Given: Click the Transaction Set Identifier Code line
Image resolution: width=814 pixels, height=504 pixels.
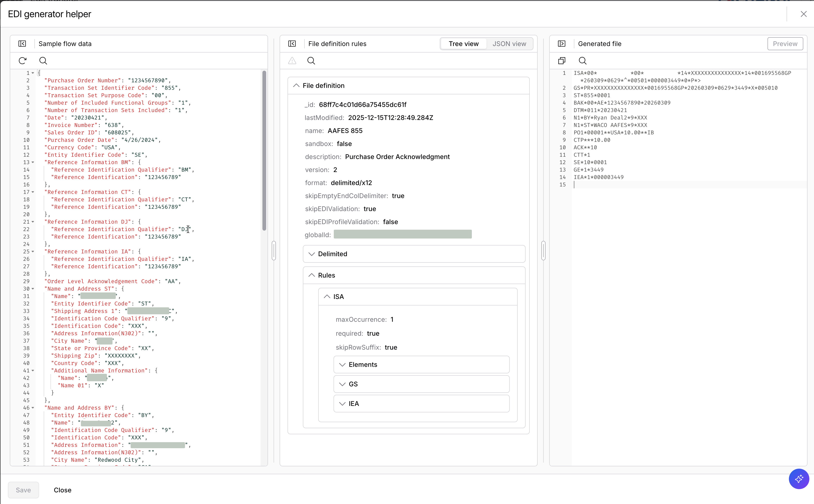Looking at the screenshot, I should tap(112, 88).
